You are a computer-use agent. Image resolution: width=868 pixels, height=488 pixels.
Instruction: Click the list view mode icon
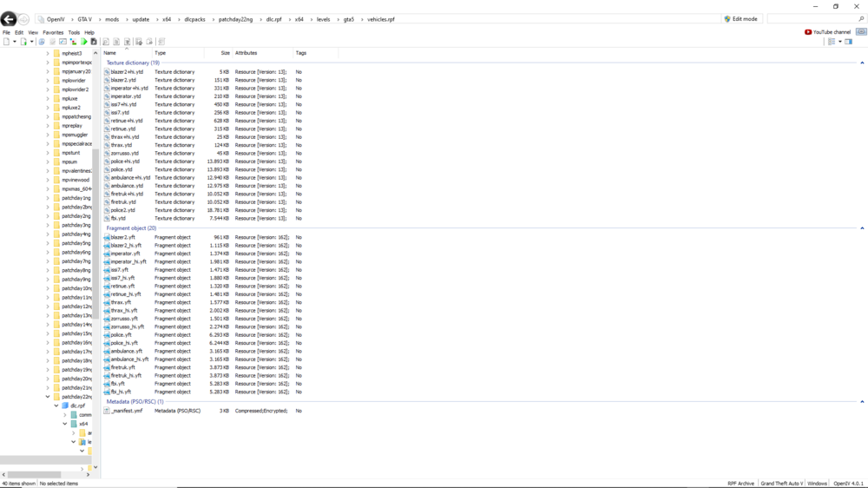coord(832,42)
